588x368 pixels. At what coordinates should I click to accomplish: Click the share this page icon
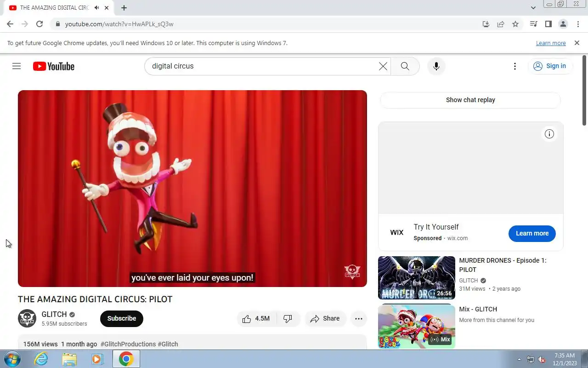(501, 24)
